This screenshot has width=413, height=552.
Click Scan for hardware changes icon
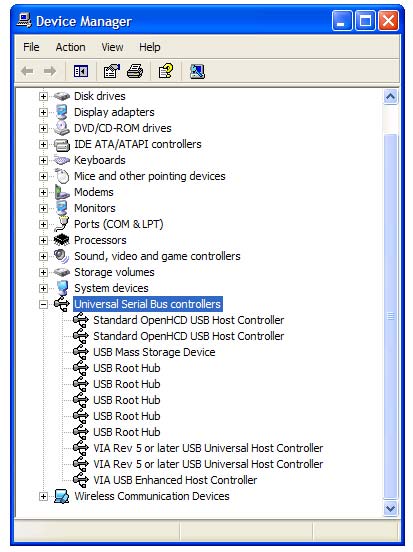[x=197, y=71]
